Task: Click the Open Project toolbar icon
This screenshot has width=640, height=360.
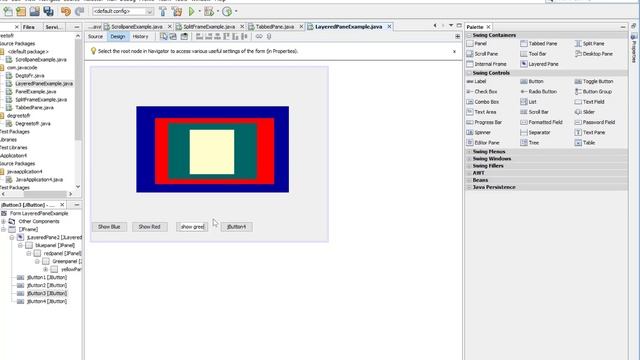Action: click(35, 11)
